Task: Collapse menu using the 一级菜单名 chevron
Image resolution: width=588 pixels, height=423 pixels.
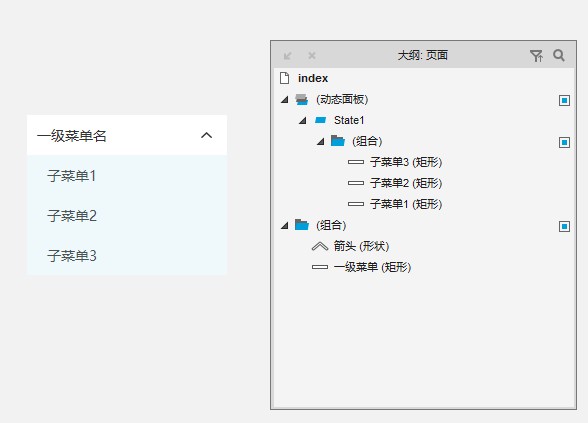Action: pyautogui.click(x=207, y=135)
